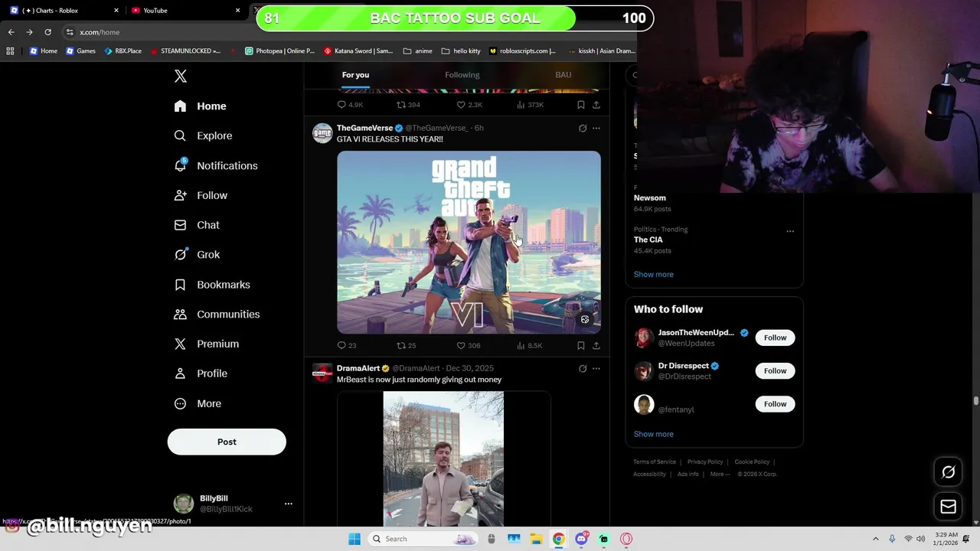Screen dimensions: 980x551
Task: View analytics showing 8.5K views
Action: [530, 346]
